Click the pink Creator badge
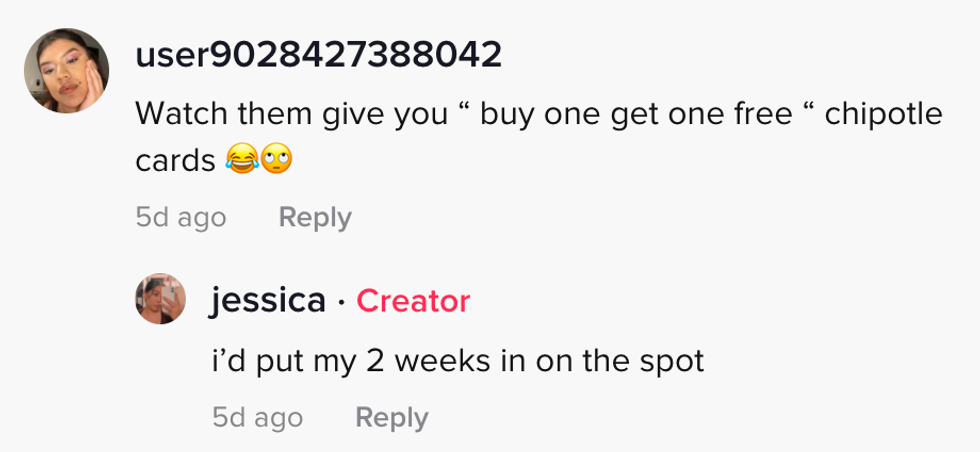 point(413,300)
